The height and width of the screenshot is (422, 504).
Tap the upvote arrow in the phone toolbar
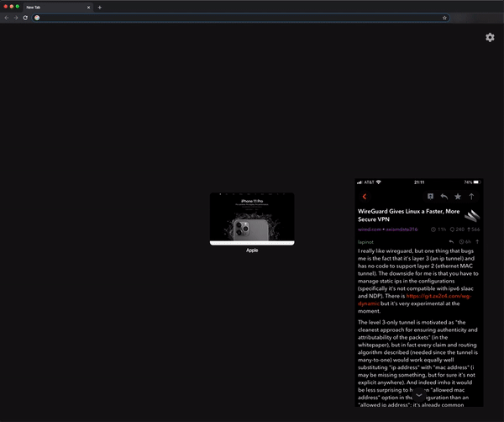(x=471, y=196)
